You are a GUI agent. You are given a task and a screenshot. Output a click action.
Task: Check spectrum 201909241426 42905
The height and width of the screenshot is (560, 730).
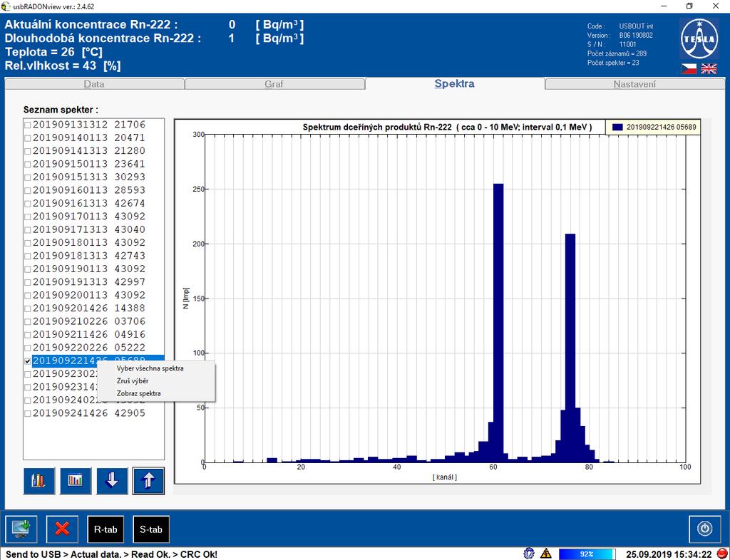(28, 413)
